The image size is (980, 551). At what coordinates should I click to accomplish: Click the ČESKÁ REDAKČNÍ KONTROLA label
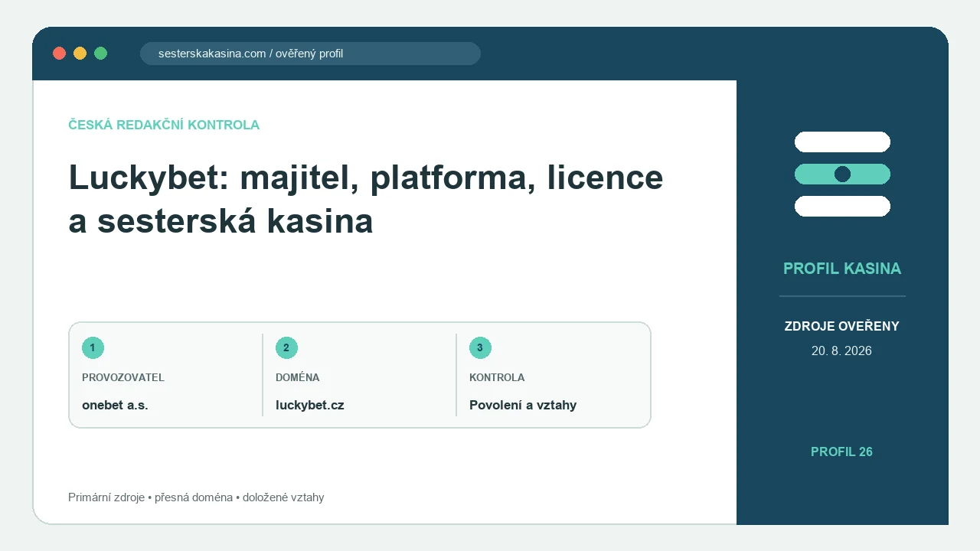click(164, 125)
